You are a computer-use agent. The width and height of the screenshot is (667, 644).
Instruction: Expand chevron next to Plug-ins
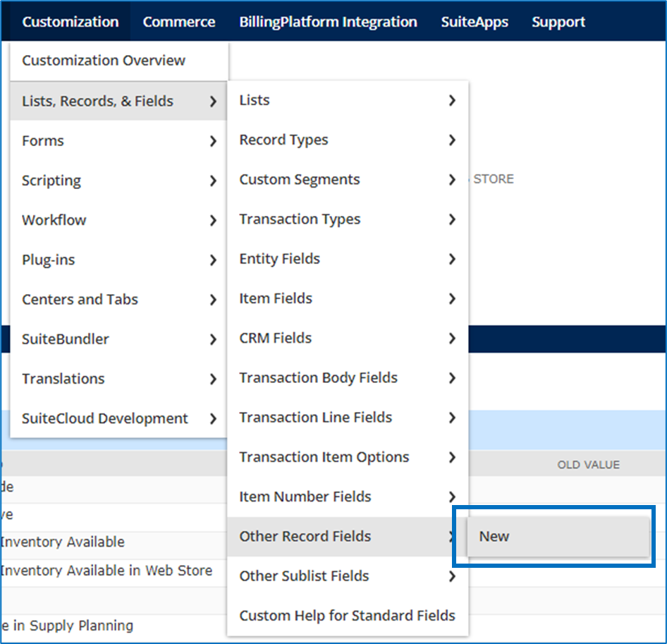(x=213, y=260)
